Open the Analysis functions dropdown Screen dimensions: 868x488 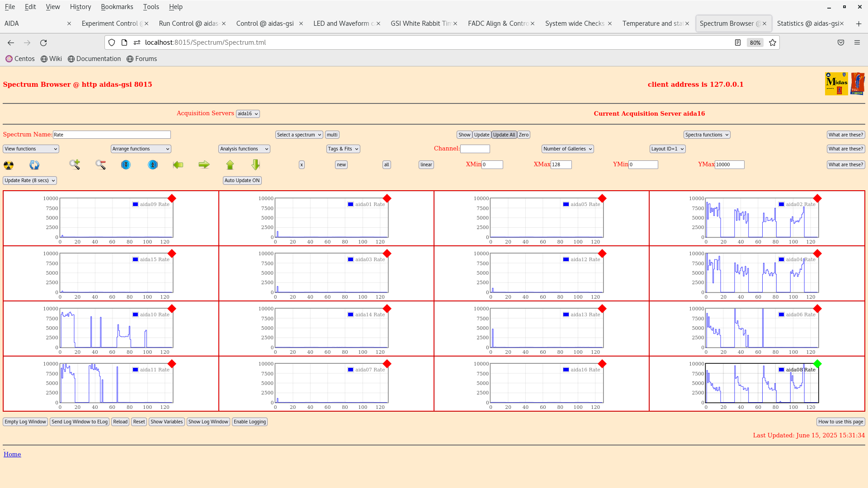(244, 149)
